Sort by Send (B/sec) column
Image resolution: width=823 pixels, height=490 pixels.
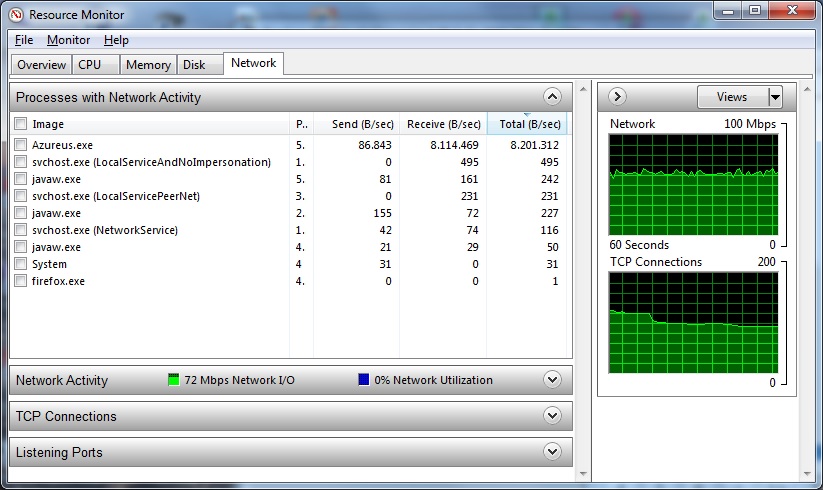[356, 124]
